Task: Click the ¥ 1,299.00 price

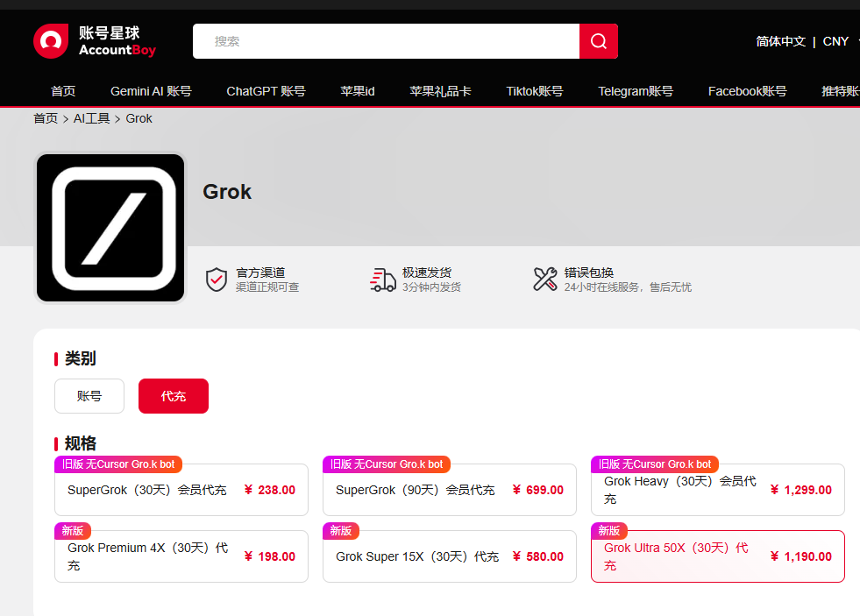Action: pos(800,490)
